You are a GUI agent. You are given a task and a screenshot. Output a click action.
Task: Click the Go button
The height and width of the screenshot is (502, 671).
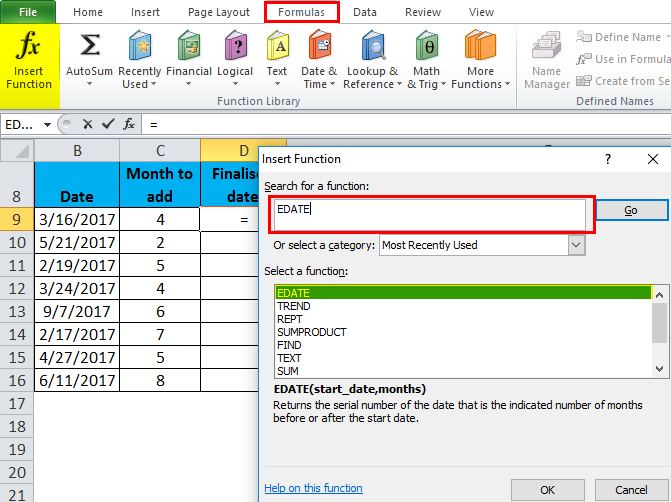[632, 210]
